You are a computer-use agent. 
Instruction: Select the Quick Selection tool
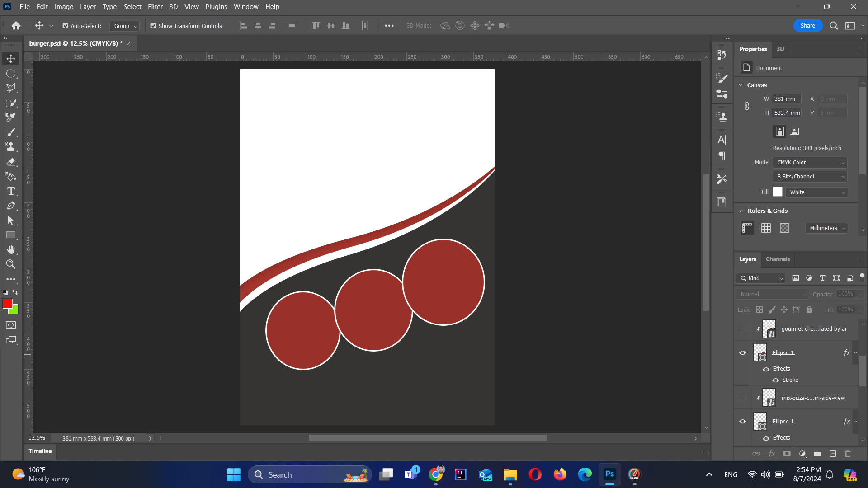[x=11, y=103]
